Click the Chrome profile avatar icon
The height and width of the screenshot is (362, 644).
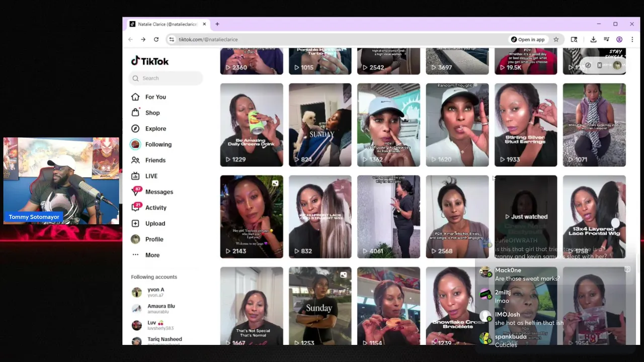point(619,39)
